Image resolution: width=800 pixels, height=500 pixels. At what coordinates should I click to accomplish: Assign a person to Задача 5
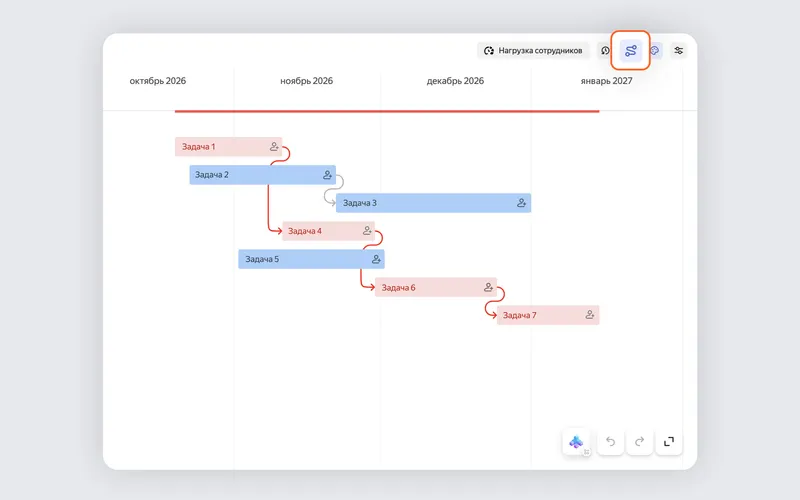(x=376, y=259)
